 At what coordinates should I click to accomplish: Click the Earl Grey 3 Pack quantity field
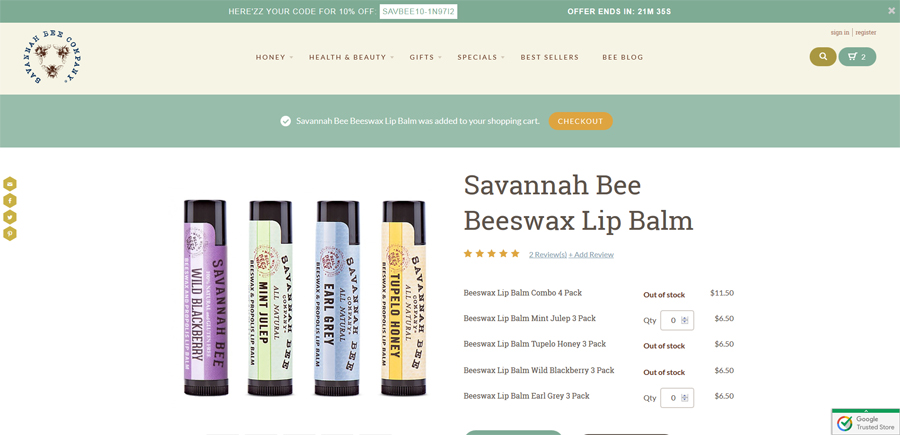click(677, 398)
